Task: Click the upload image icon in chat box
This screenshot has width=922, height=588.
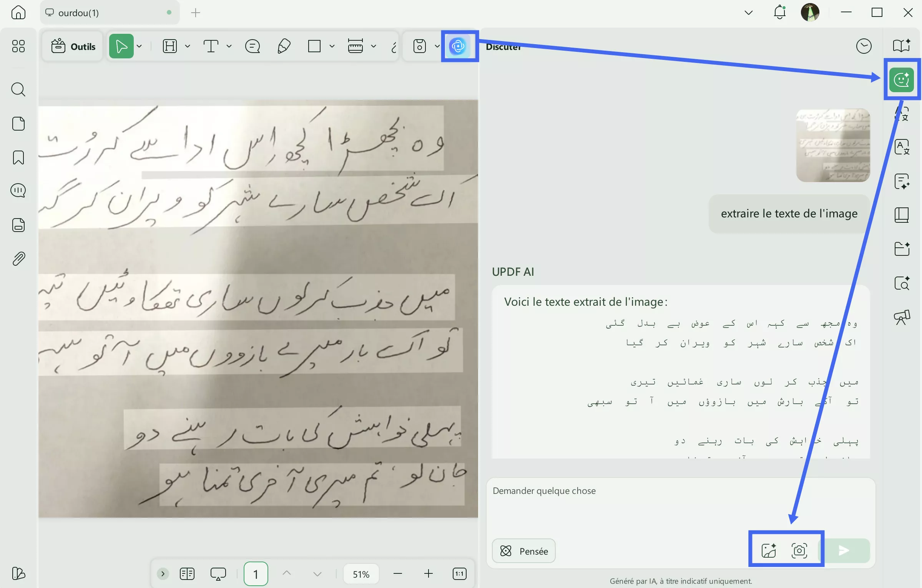Action: point(769,550)
